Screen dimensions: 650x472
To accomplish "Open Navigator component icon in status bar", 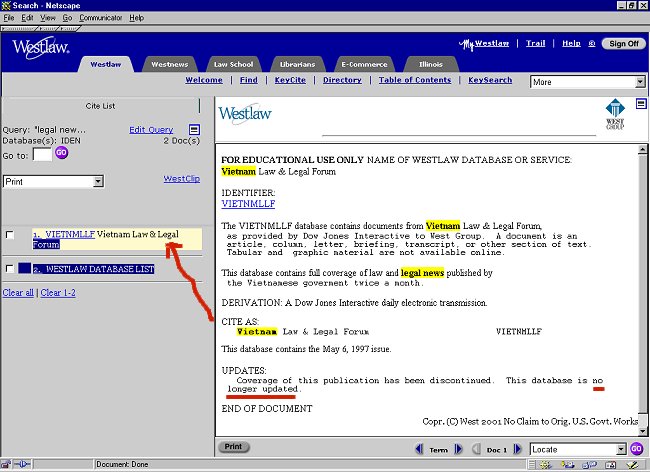I will 546,465.
